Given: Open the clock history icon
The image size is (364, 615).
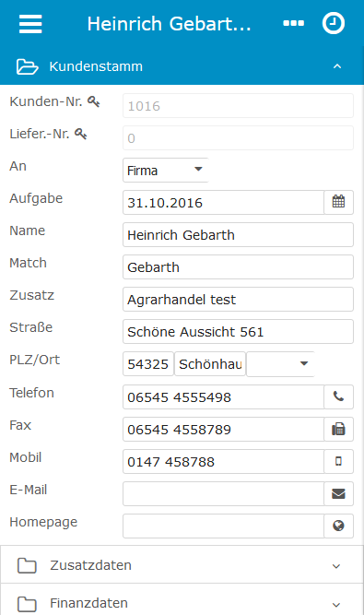Looking at the screenshot, I should tap(334, 23).
